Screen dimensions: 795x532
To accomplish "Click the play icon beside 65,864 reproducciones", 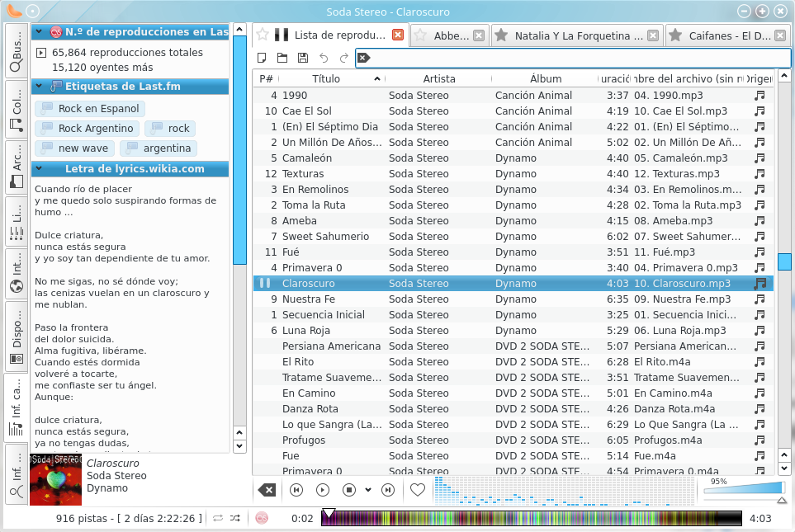I will (41, 52).
